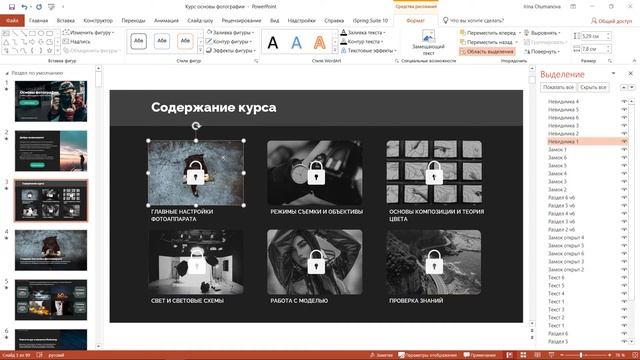Select slide 5 thumbnail
Viewport: 640px width, 360px height.
click(x=51, y=300)
